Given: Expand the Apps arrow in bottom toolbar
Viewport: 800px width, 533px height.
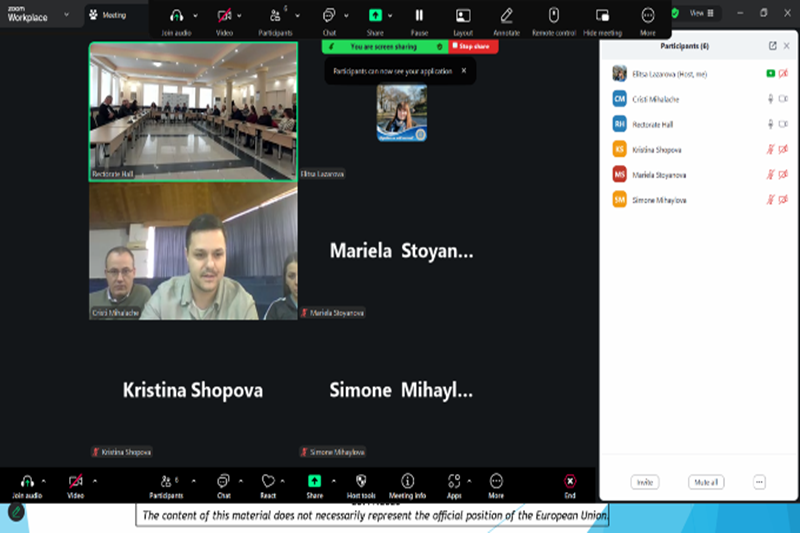Looking at the screenshot, I should point(470,481).
